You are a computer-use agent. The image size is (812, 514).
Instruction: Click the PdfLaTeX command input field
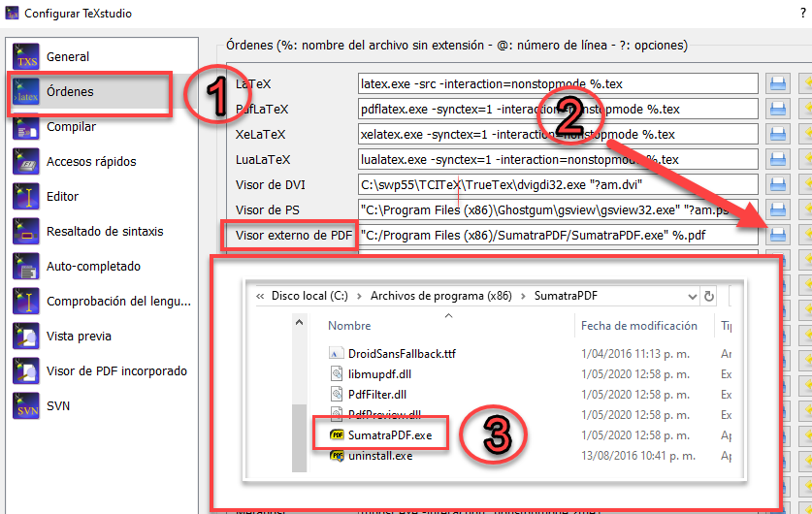(x=557, y=109)
